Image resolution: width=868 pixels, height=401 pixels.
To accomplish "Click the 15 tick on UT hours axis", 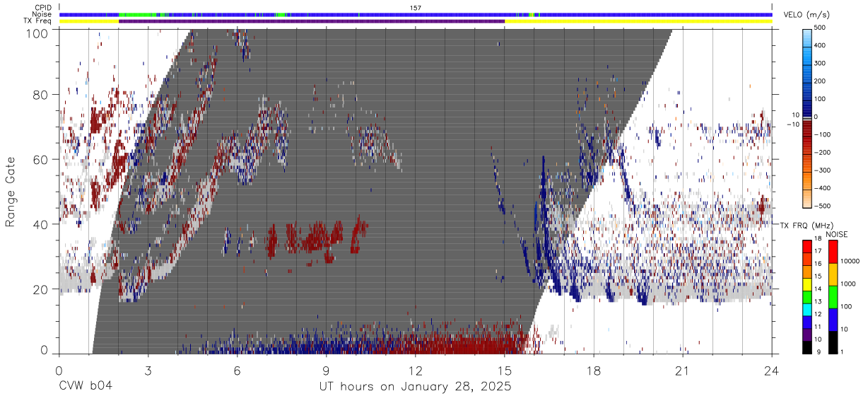I will click(x=505, y=371).
